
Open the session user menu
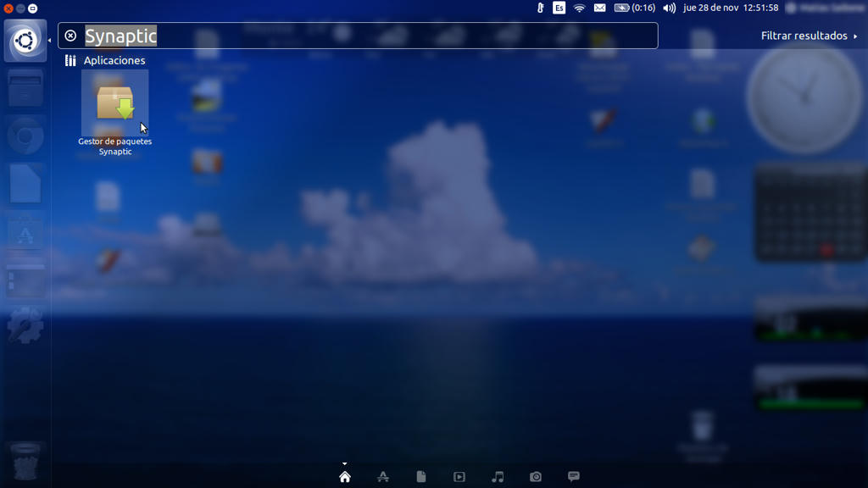825,8
